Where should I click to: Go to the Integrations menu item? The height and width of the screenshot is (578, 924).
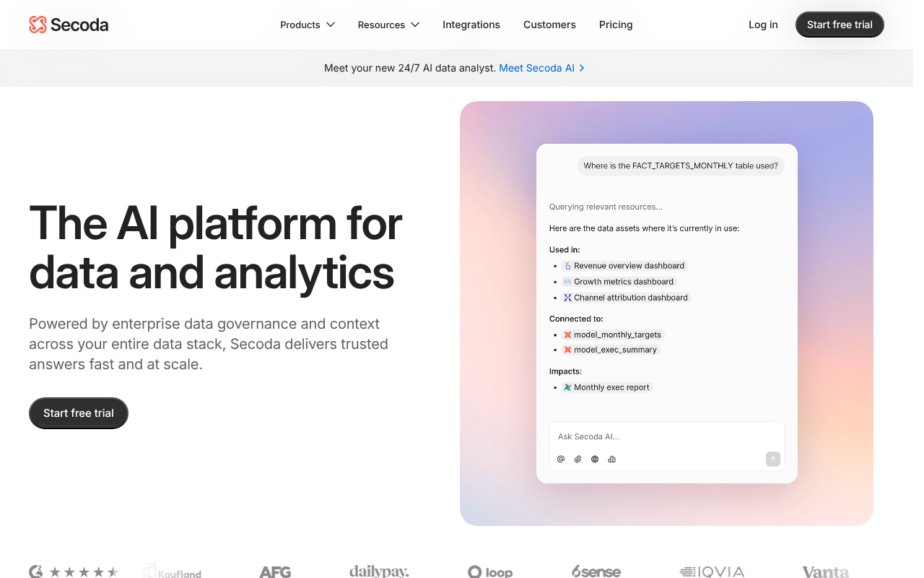tap(471, 25)
